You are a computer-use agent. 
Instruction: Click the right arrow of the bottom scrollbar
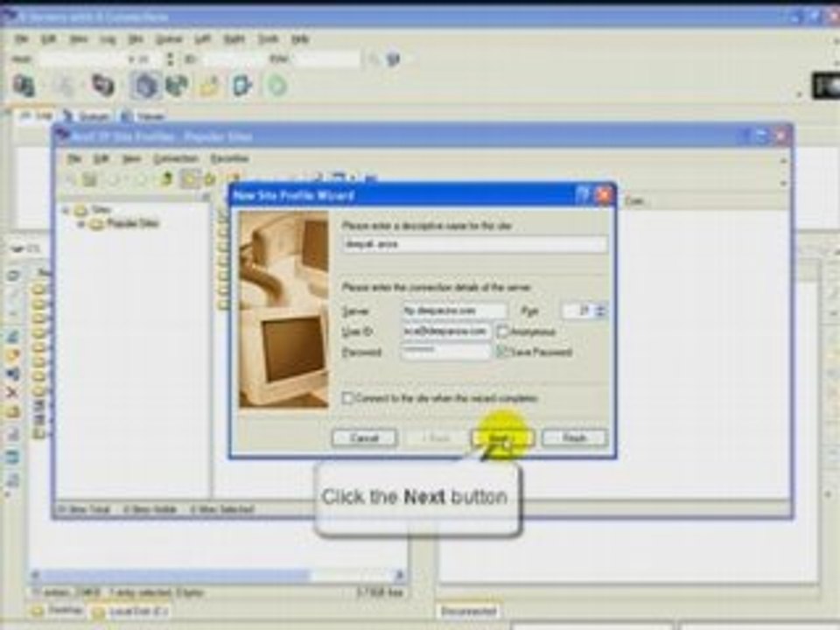(x=400, y=576)
